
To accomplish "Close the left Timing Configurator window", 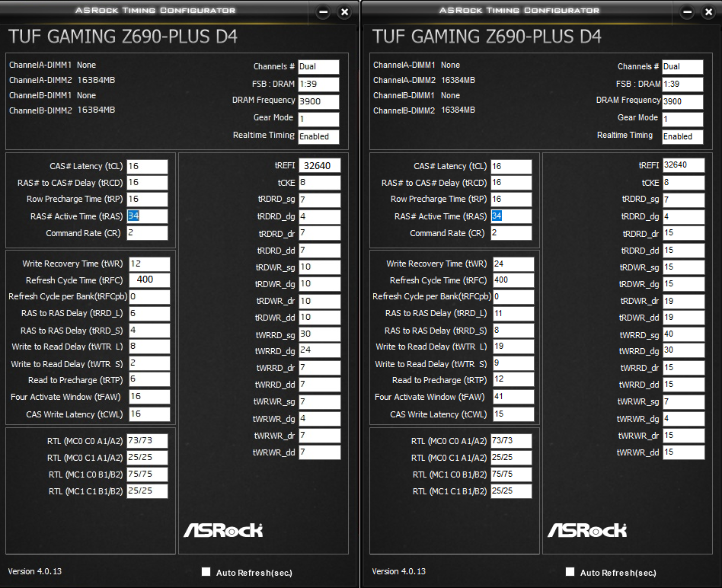I will (344, 12).
